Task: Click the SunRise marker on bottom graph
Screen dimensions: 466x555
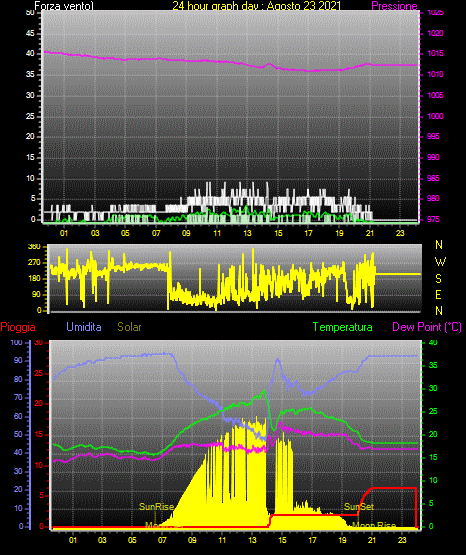Action: point(156,507)
